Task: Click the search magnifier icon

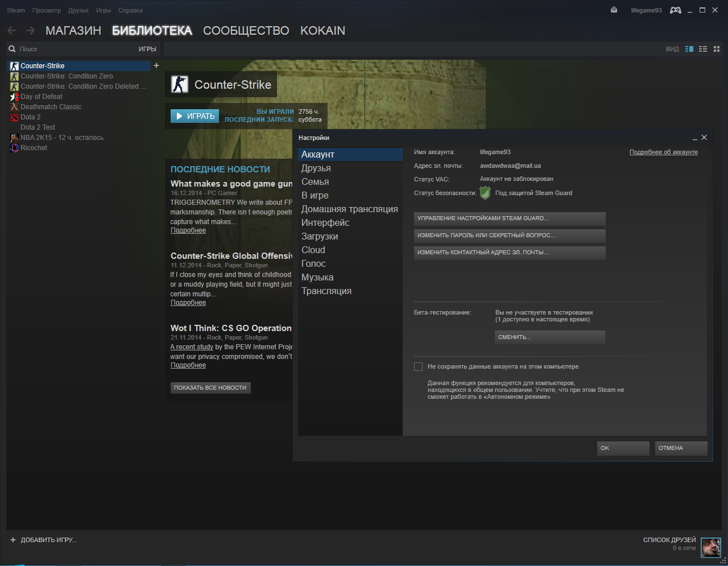Action: pyautogui.click(x=12, y=49)
